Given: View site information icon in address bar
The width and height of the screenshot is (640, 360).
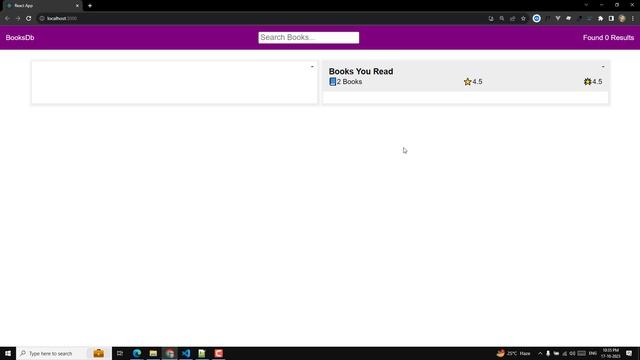Looking at the screenshot, I should pyautogui.click(x=42, y=18).
